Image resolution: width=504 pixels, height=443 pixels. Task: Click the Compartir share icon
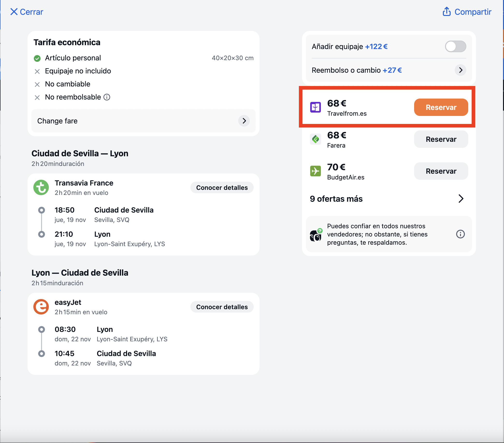click(x=446, y=12)
